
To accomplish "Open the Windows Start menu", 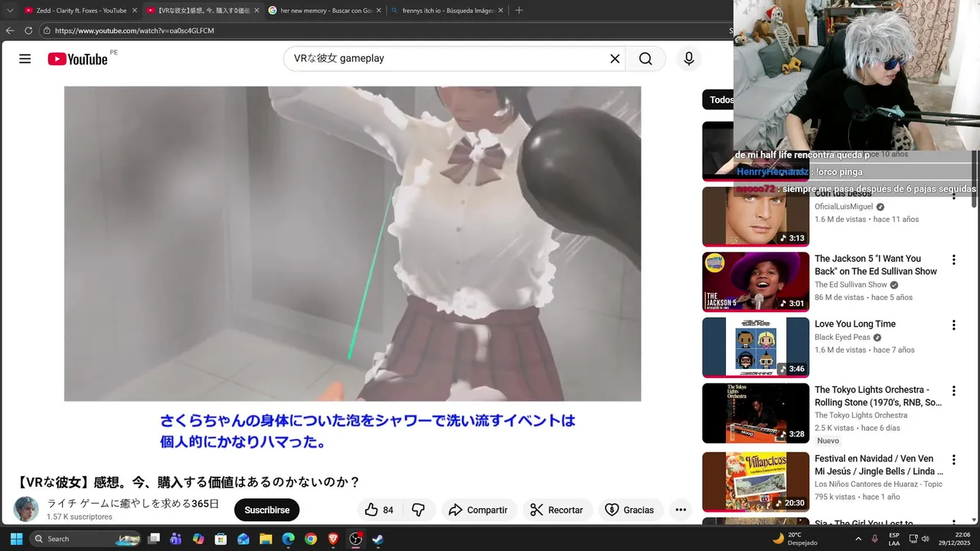I will click(16, 539).
